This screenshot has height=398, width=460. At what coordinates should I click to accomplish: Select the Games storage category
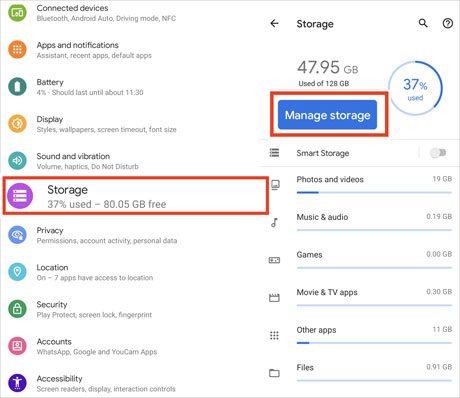pos(360,260)
